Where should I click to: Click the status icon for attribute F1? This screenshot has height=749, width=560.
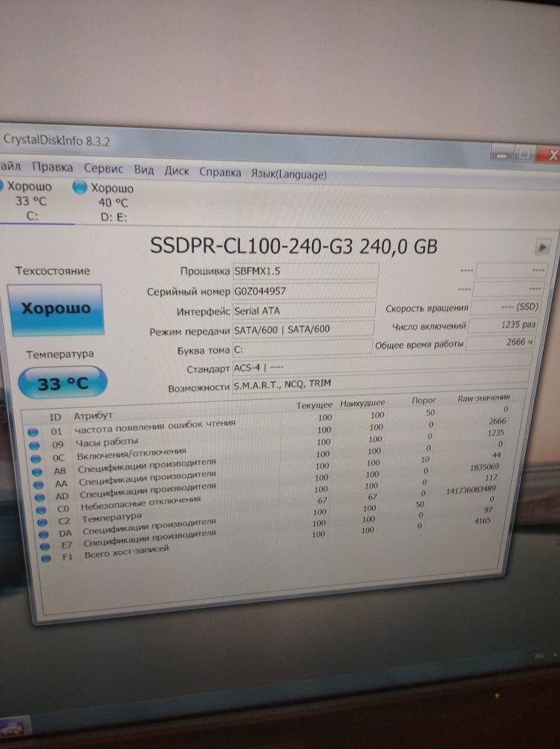pos(46,558)
